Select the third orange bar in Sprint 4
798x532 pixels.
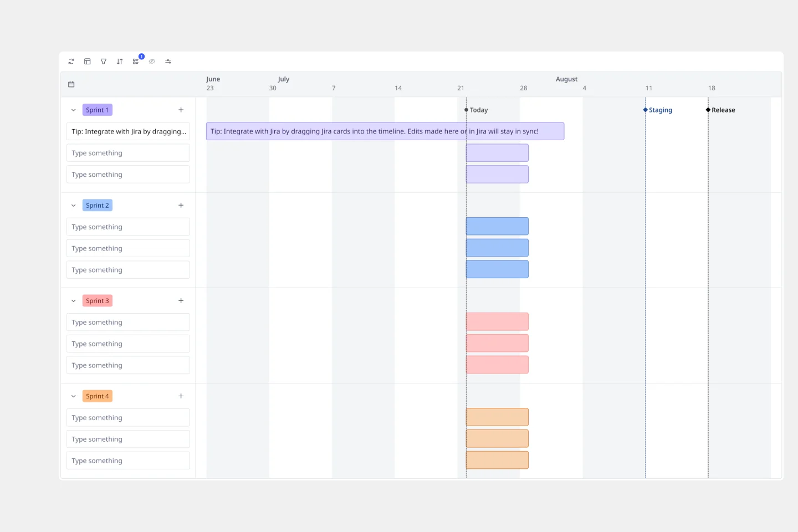point(497,460)
